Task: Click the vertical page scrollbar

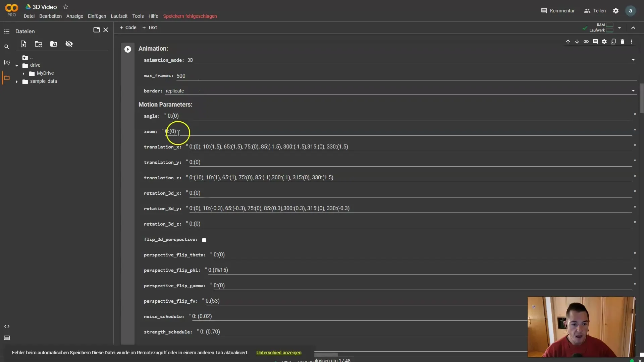Action: tap(642, 98)
